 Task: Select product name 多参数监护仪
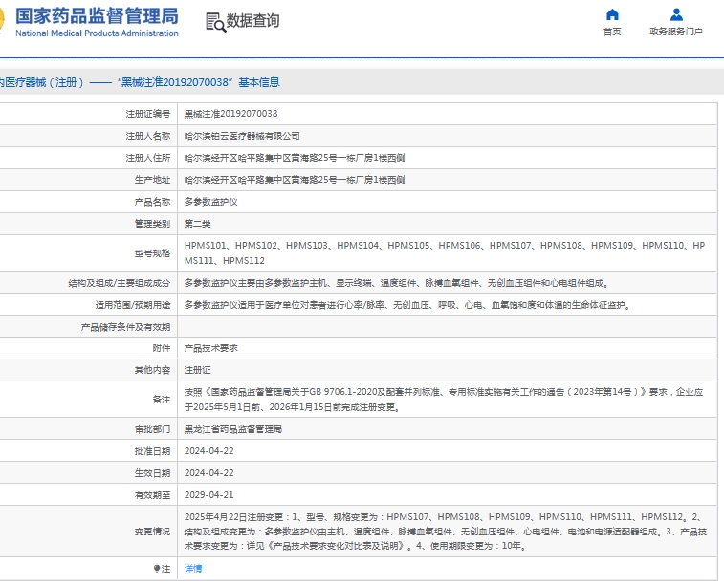click(x=211, y=202)
